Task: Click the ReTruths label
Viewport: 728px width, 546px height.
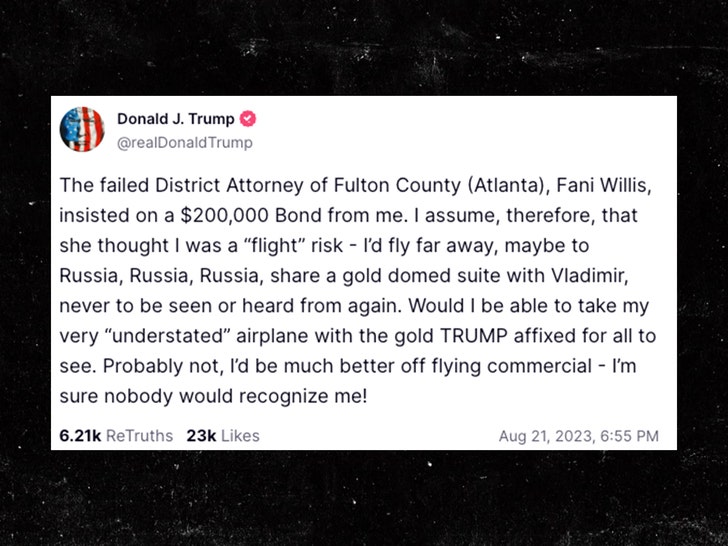Action: pos(138,435)
